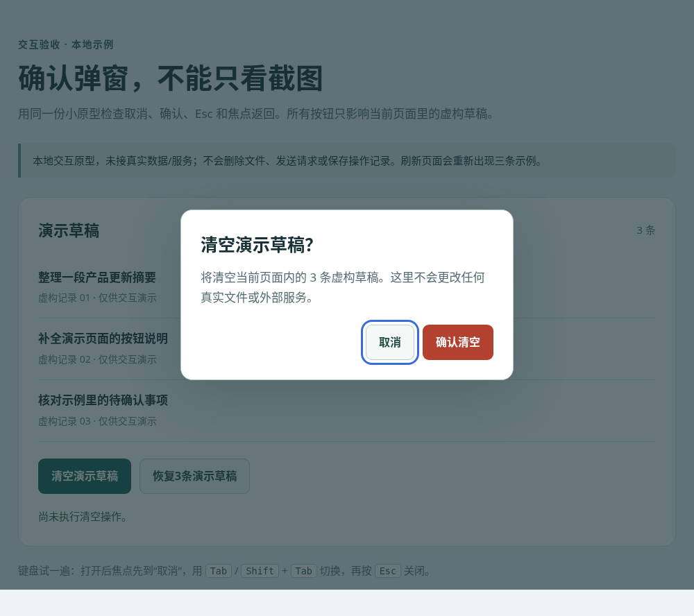Click the 演示草稿 section heading
Viewport: 694px width, 616px height.
click(69, 230)
